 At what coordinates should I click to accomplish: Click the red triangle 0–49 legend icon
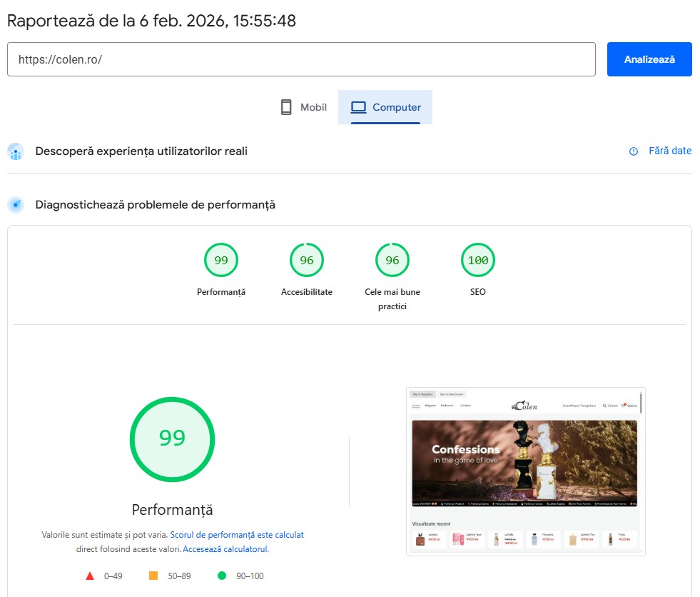pyautogui.click(x=90, y=576)
